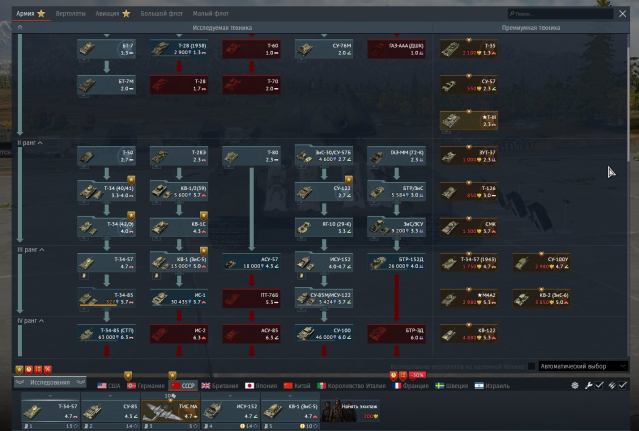Switch to the Вертолеты tab
This screenshot has width=639, height=431.
pyautogui.click(x=72, y=14)
